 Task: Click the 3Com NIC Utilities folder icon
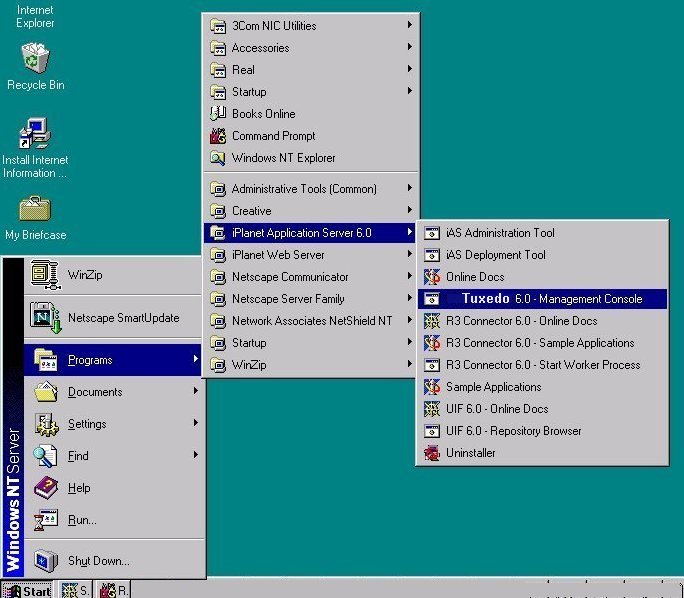(x=218, y=26)
